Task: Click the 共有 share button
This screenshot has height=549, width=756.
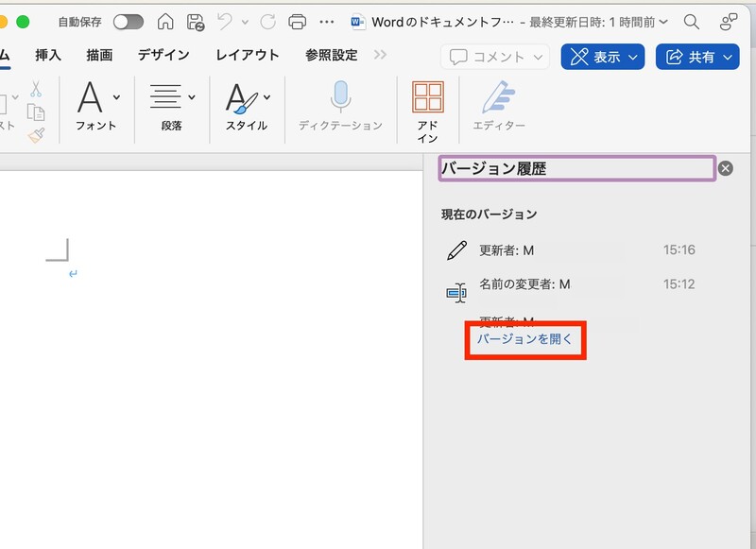Action: [x=701, y=57]
